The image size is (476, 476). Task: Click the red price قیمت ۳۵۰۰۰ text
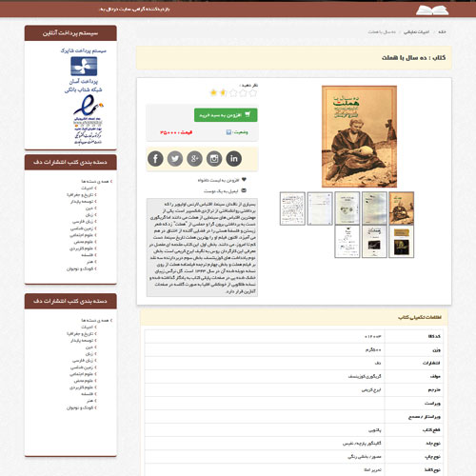pyautogui.click(x=176, y=132)
